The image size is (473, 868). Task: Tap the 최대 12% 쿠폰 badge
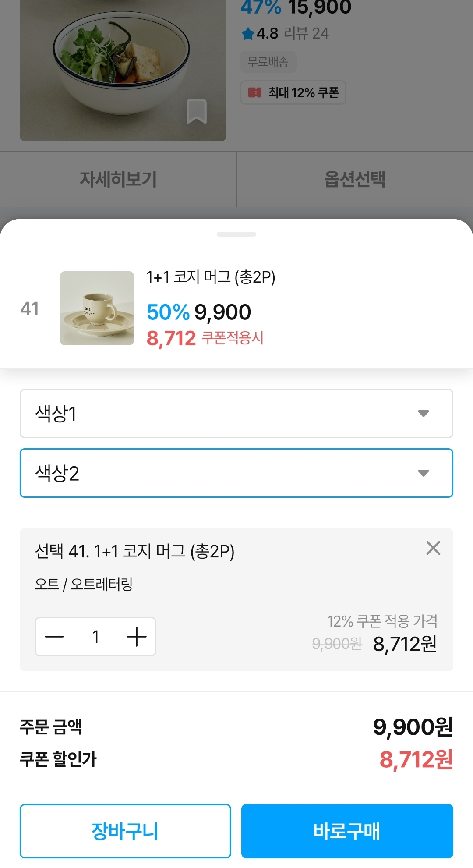293,92
